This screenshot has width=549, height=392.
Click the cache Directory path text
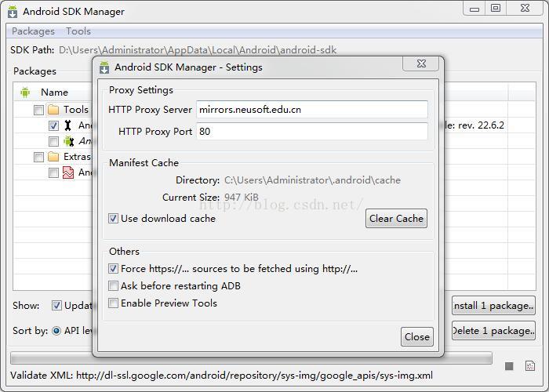312,180
